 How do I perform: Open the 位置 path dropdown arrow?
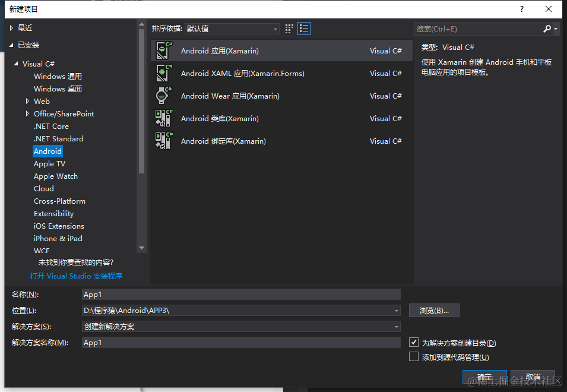(x=397, y=311)
